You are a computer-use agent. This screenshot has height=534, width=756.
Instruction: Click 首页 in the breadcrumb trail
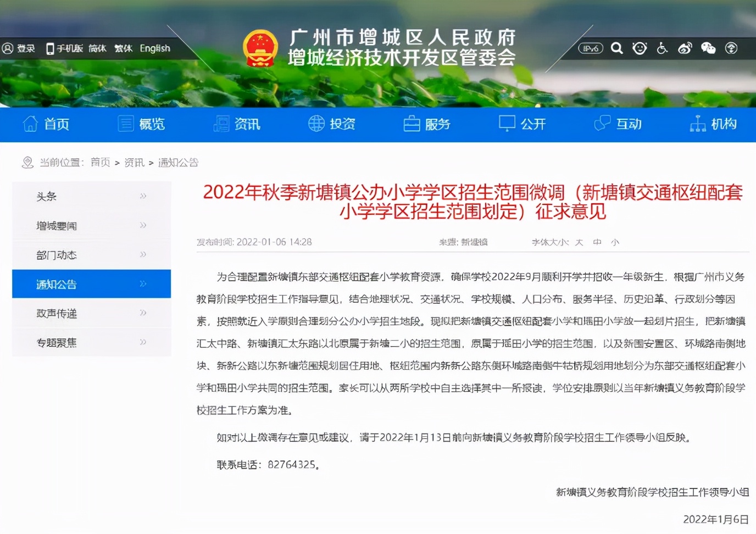pos(100,162)
